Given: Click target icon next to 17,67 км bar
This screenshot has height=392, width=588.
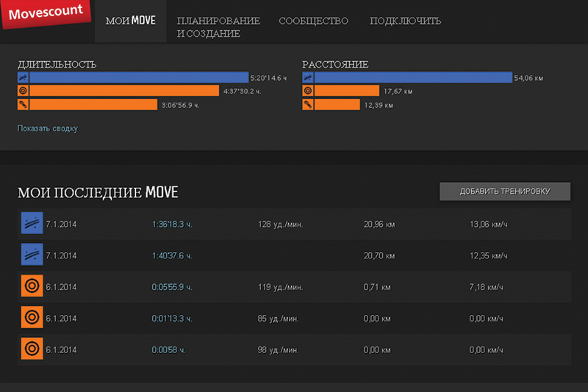Looking at the screenshot, I should 308,90.
